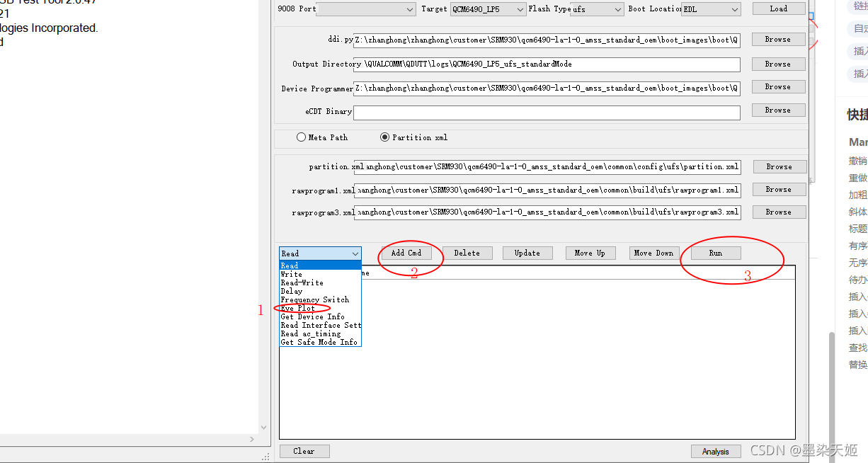Click the Delete button
The image size is (868, 463).
[467, 253]
